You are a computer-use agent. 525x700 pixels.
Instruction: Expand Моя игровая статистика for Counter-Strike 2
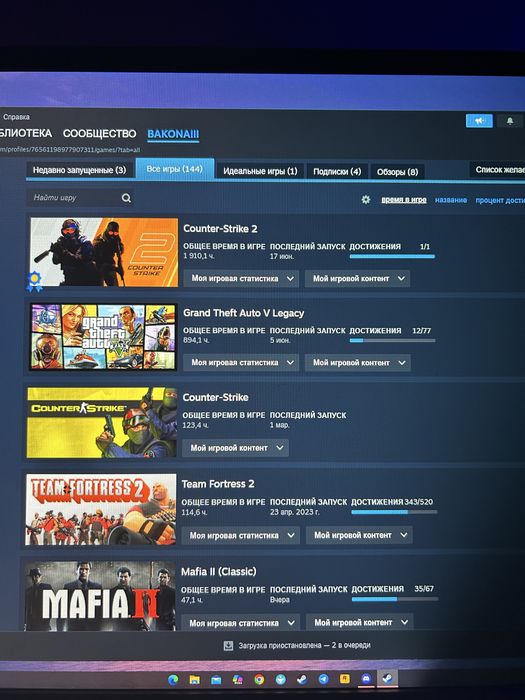[x=241, y=278]
